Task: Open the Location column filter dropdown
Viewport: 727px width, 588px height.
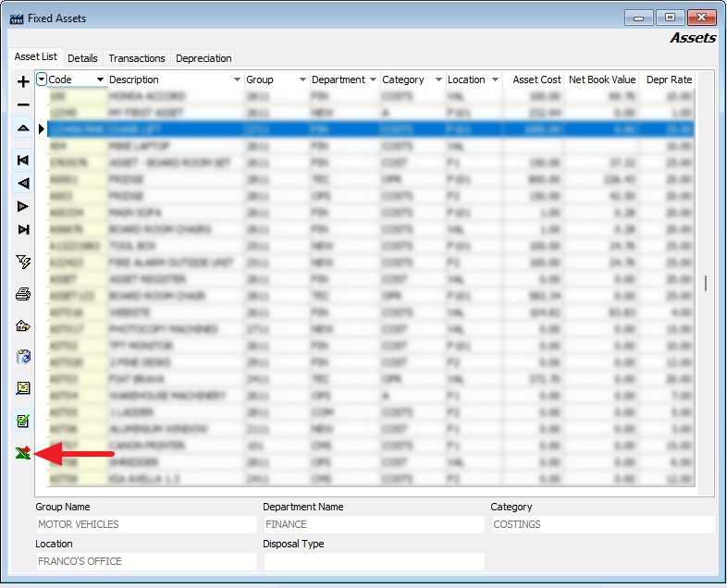Action: [x=493, y=80]
